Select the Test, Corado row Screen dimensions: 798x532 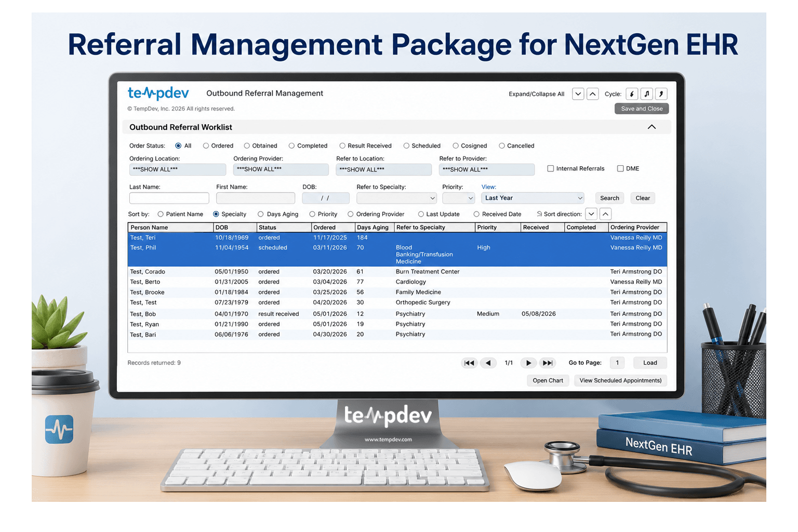tap(397, 272)
